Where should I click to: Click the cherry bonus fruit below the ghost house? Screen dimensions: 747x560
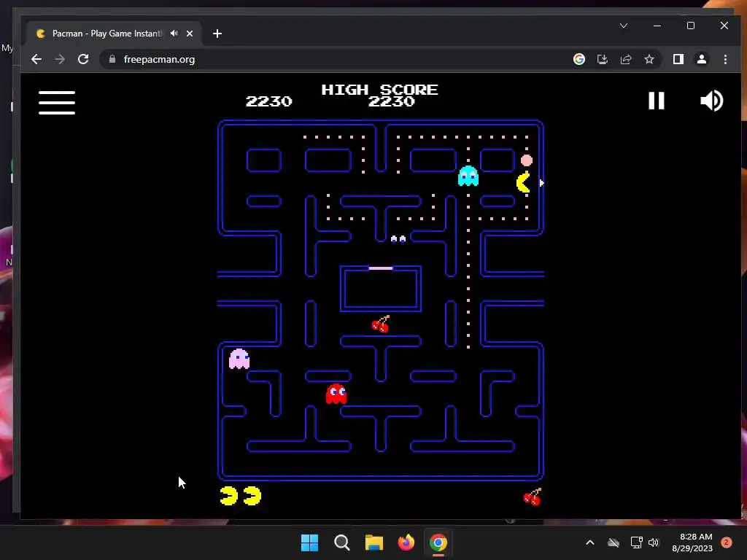pos(381,324)
